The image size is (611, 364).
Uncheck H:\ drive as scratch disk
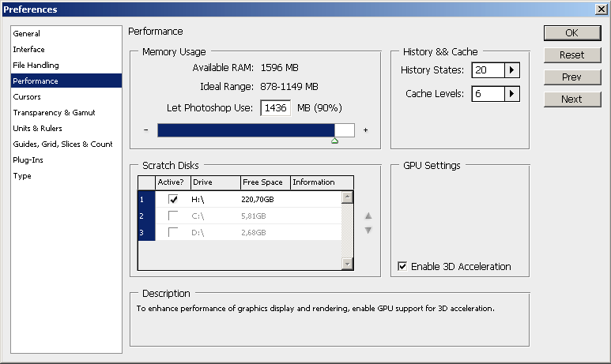(x=173, y=200)
